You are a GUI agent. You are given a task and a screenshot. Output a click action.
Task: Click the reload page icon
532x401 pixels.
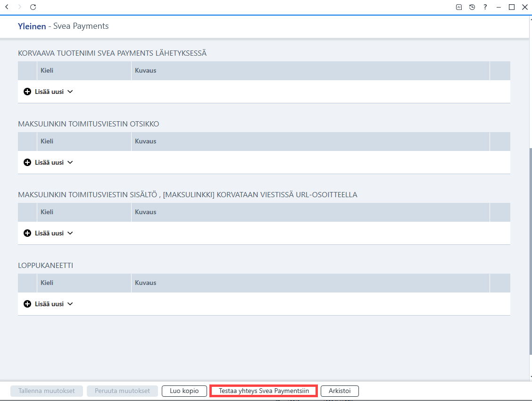33,7
